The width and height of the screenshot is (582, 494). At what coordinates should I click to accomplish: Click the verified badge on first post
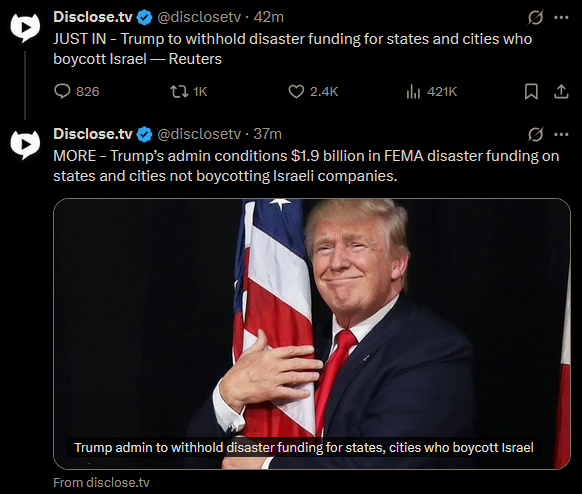[x=144, y=17]
